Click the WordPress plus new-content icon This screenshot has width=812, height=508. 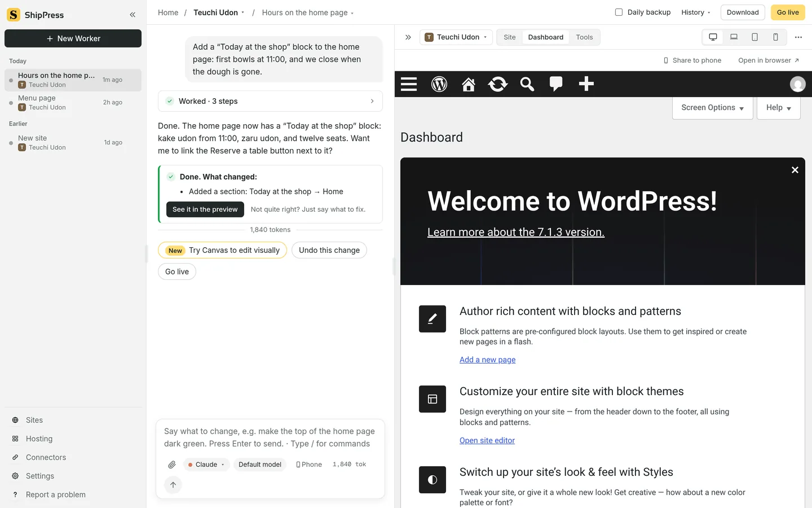point(586,84)
